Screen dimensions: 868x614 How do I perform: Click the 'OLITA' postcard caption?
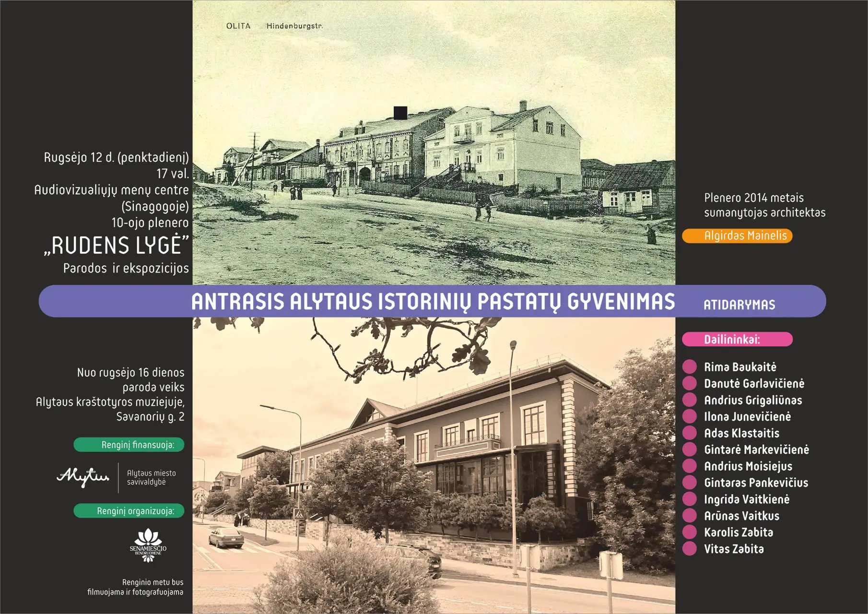(238, 26)
